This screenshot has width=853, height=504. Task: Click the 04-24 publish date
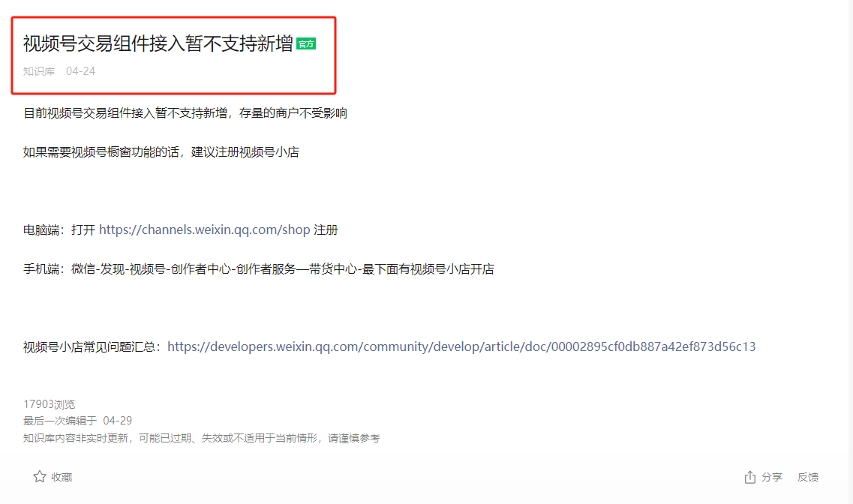[80, 71]
